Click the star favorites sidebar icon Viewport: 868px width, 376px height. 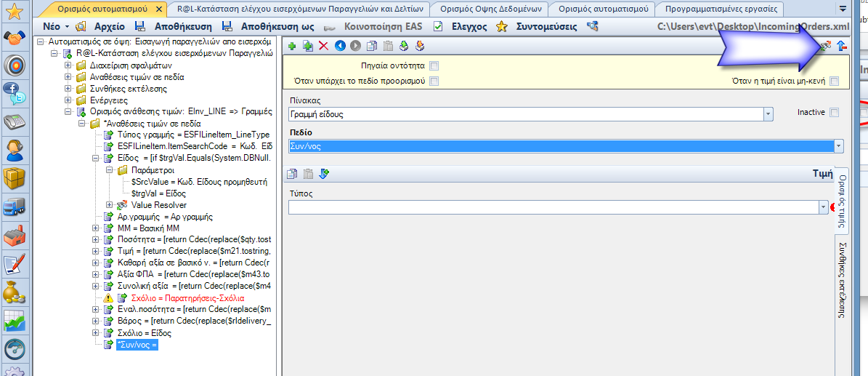(x=13, y=10)
